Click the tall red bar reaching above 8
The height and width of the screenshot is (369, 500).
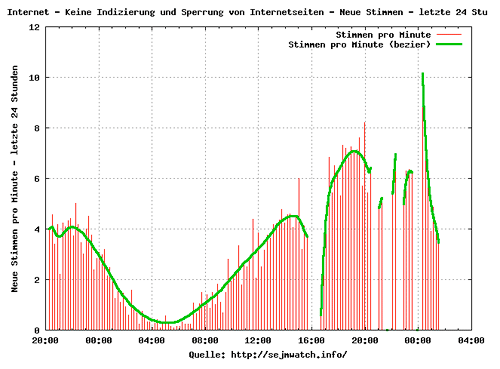(x=365, y=226)
